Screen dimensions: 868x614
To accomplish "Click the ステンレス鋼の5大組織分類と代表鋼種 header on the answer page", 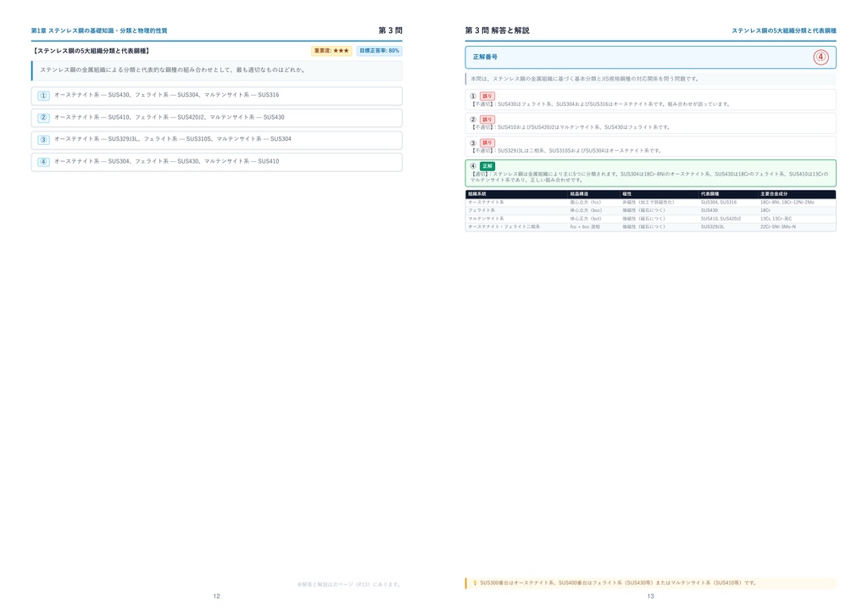I will pos(784,31).
